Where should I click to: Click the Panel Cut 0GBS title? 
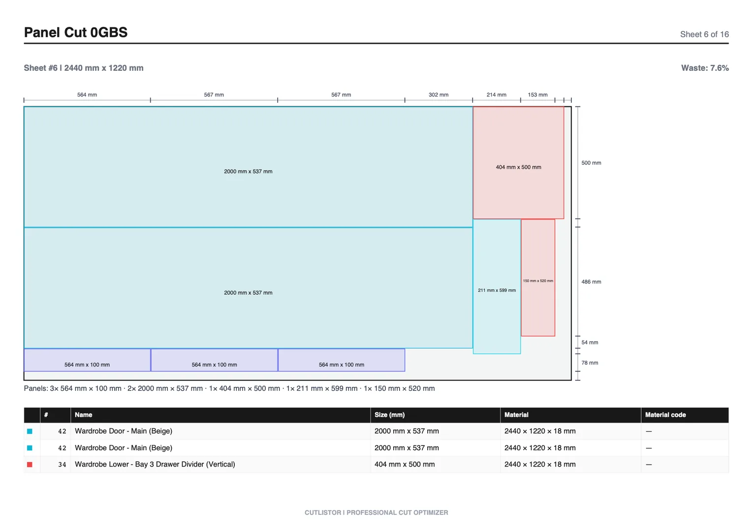76,32
